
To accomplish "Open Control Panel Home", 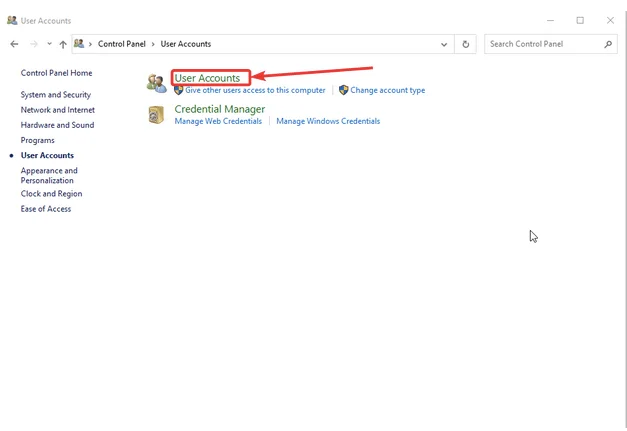I will 56,73.
